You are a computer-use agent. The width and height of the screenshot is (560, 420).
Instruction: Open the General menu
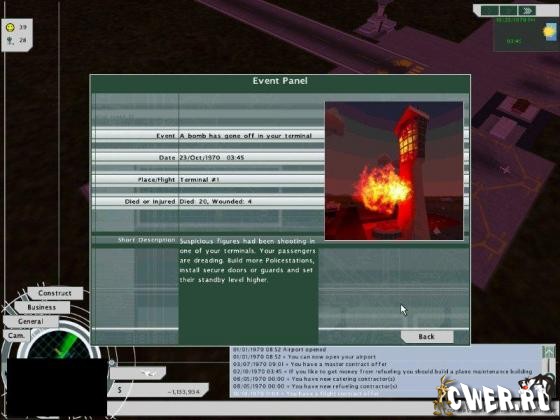pyautogui.click(x=31, y=321)
